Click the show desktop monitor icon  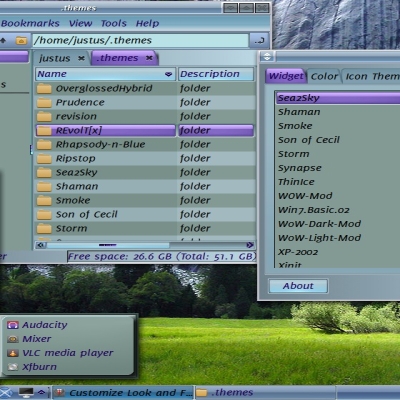[x=26, y=393]
